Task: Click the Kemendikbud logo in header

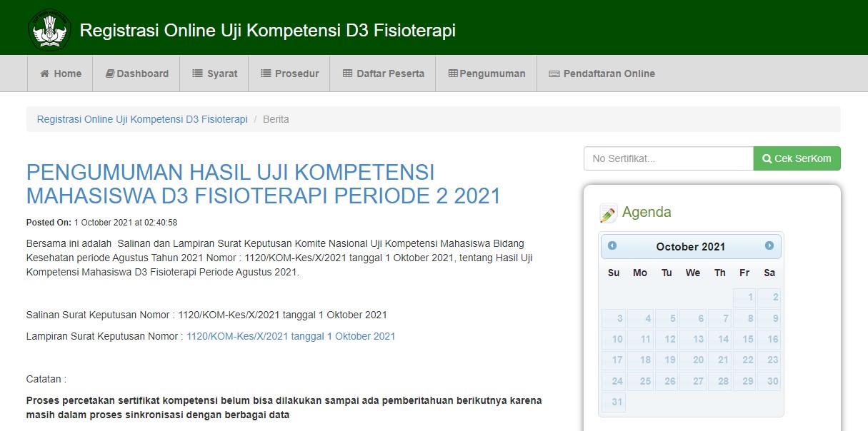Action: point(49,30)
